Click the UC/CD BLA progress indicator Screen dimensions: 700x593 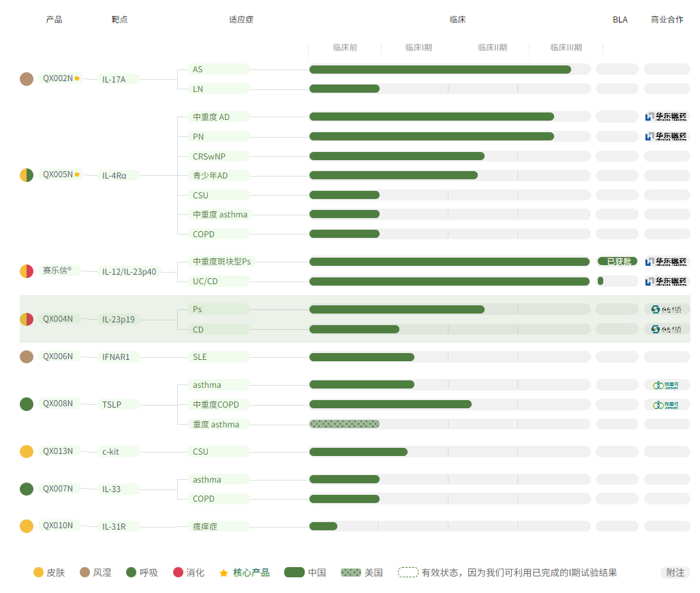pyautogui.click(x=600, y=281)
